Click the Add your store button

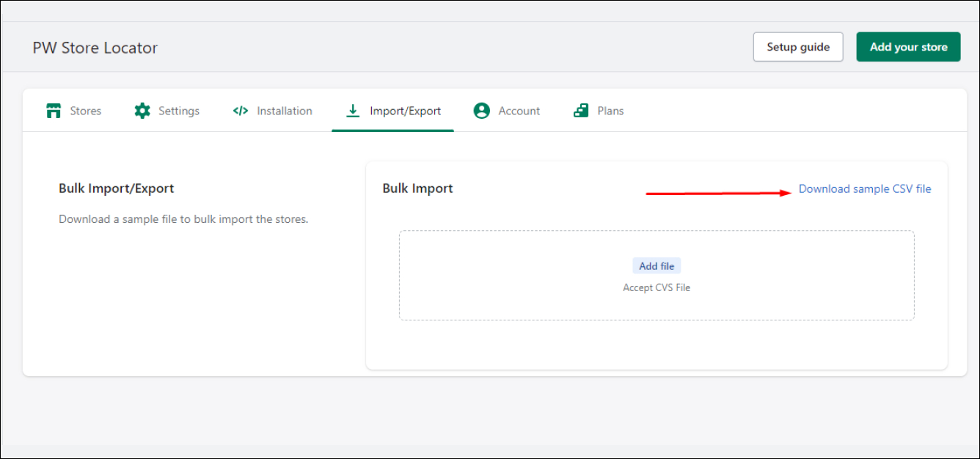908,47
